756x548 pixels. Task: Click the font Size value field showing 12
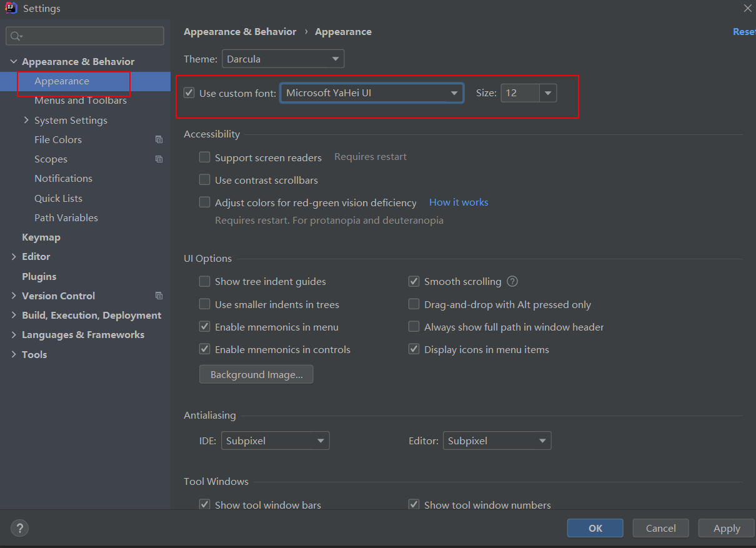click(x=520, y=93)
